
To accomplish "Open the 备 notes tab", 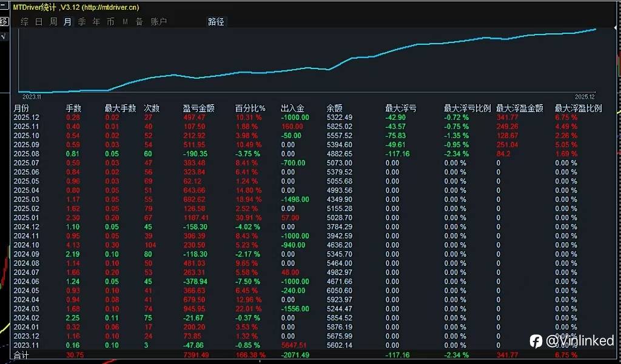I will (139, 22).
